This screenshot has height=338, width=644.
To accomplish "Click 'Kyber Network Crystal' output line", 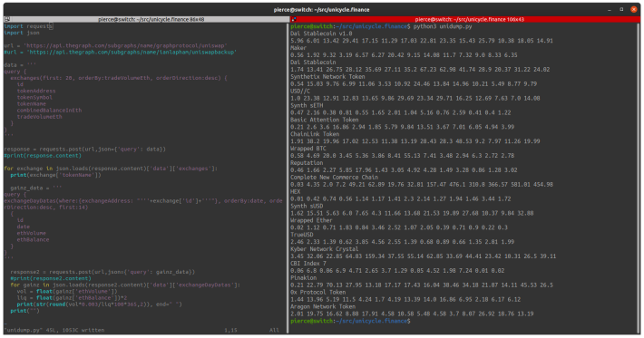I will (325, 249).
